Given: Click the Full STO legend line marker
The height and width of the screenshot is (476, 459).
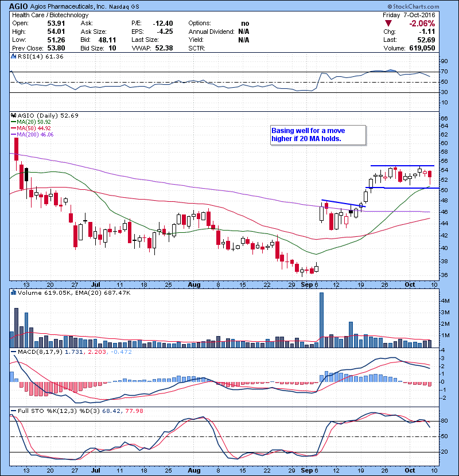Looking at the screenshot, I should [13, 411].
